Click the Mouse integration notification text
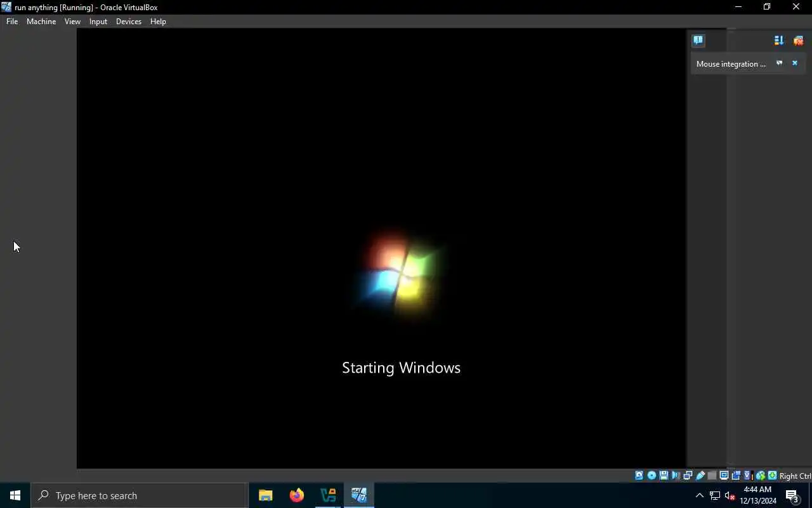The width and height of the screenshot is (812, 508). point(731,64)
